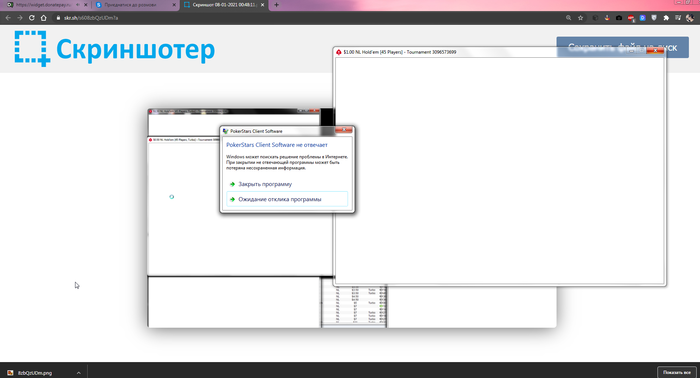The image size is (700, 378).
Task: Close the PokerStars Client Software dialog
Action: pyautogui.click(x=344, y=130)
